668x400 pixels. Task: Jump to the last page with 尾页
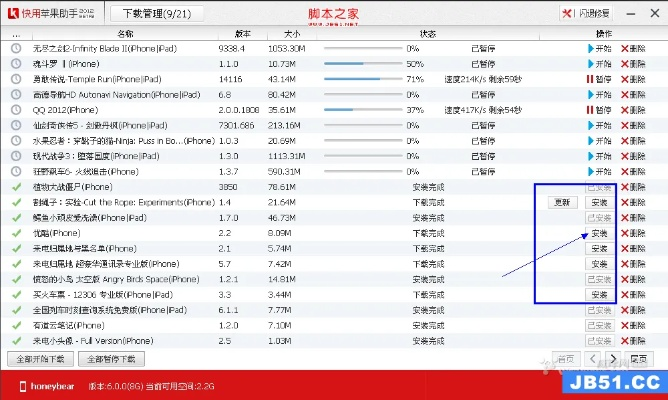pos(636,358)
